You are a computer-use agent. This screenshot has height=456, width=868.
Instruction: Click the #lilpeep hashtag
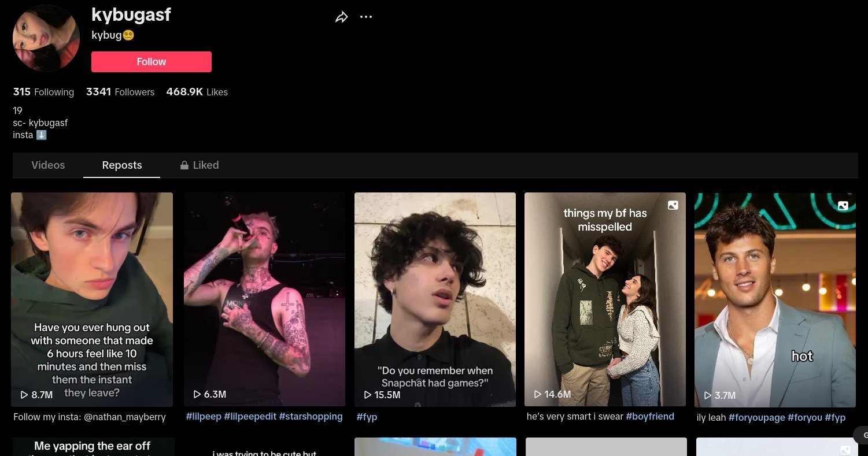(x=204, y=416)
